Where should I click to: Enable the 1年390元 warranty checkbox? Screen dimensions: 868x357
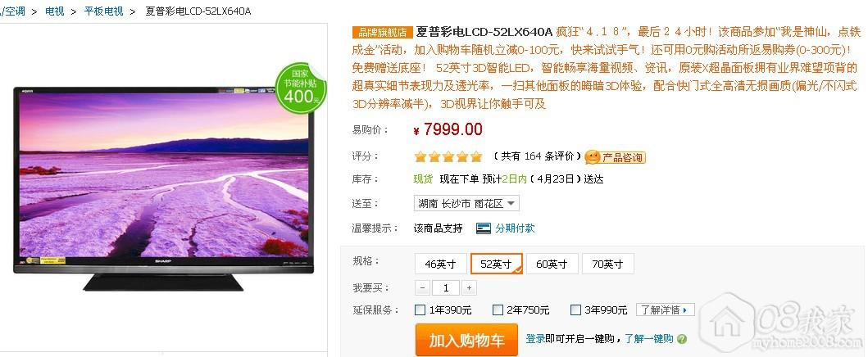pos(420,310)
